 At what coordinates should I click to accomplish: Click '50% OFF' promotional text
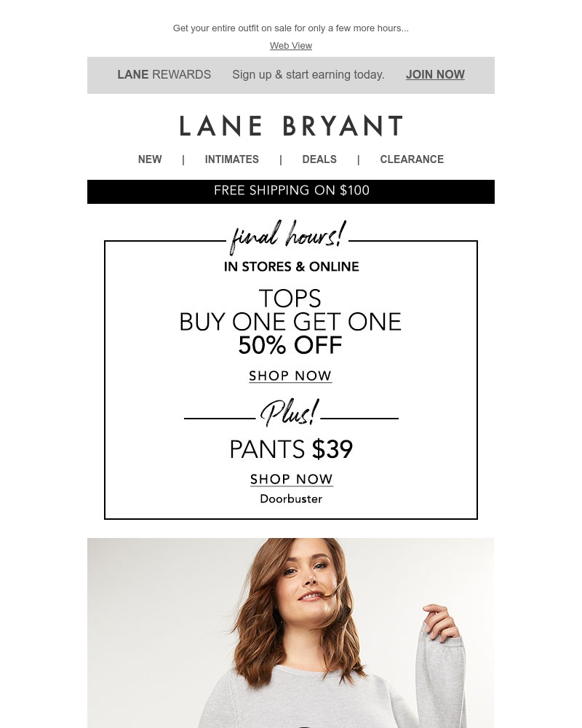(290, 345)
